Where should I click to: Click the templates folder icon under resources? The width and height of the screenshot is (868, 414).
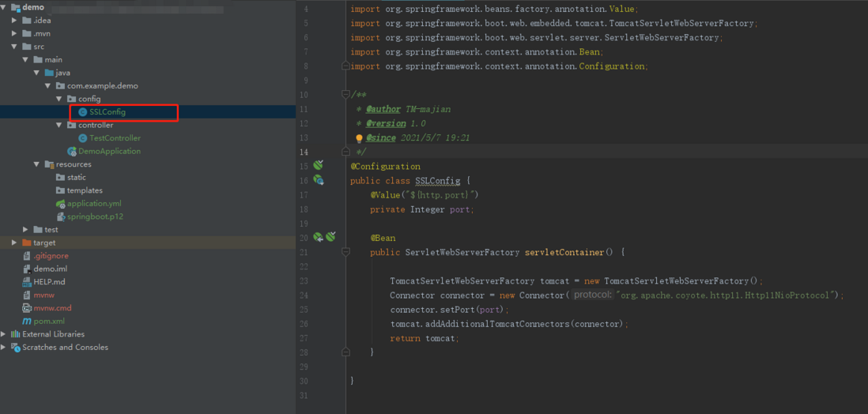point(61,190)
